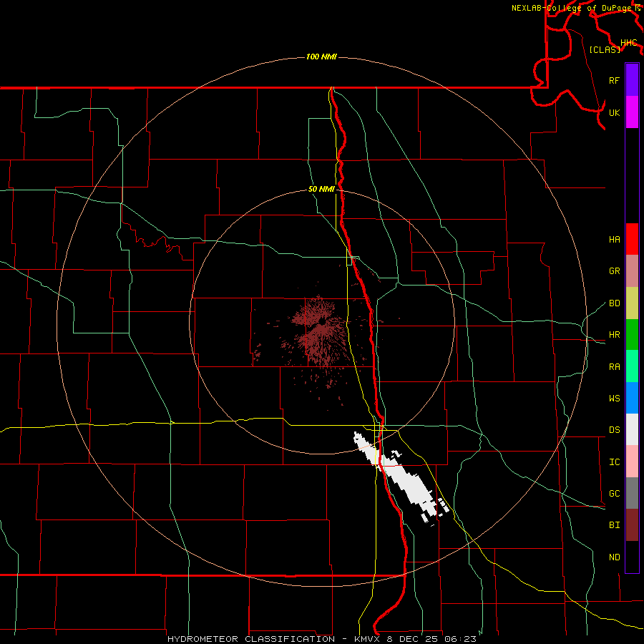
Task: Click the HA legend label
Action: (614, 240)
